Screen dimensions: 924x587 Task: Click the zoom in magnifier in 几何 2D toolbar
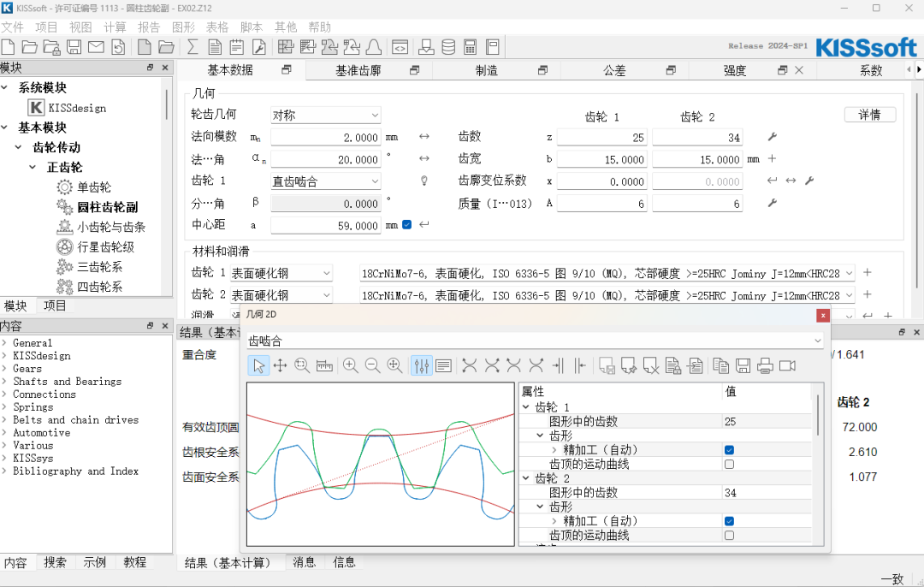pos(351,366)
